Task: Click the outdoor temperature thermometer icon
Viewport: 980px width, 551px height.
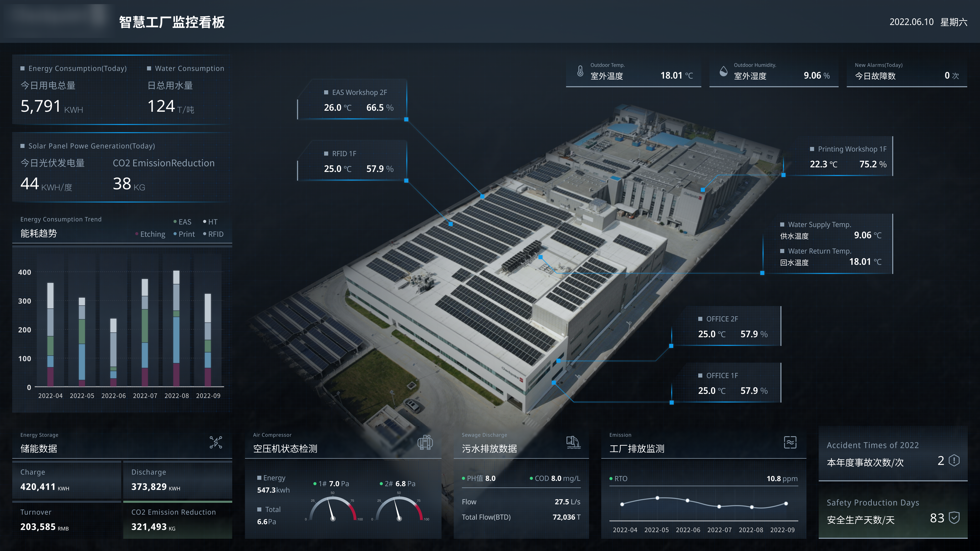Action: point(580,71)
